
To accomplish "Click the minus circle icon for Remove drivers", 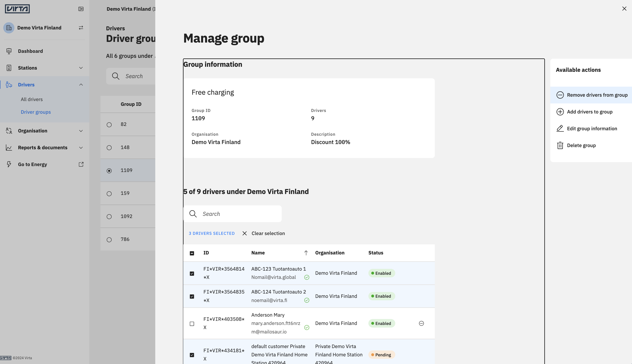I will (560, 95).
